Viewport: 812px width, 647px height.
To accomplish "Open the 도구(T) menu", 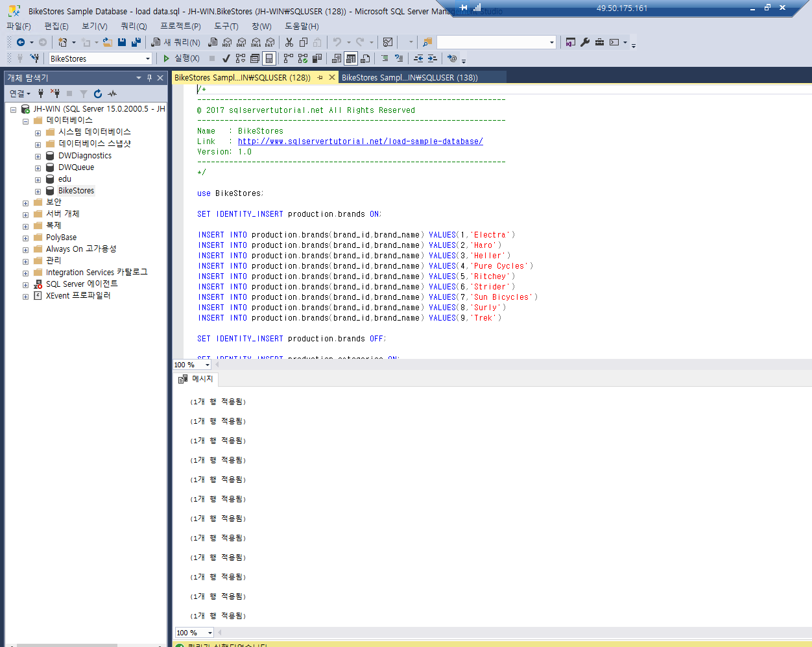I will pos(226,26).
